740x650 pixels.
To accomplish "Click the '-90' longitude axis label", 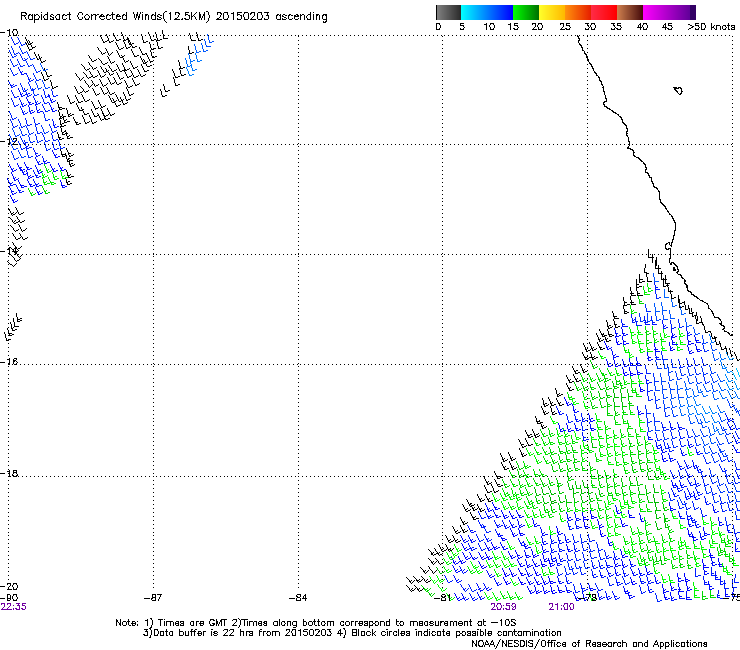I will tap(9, 598).
